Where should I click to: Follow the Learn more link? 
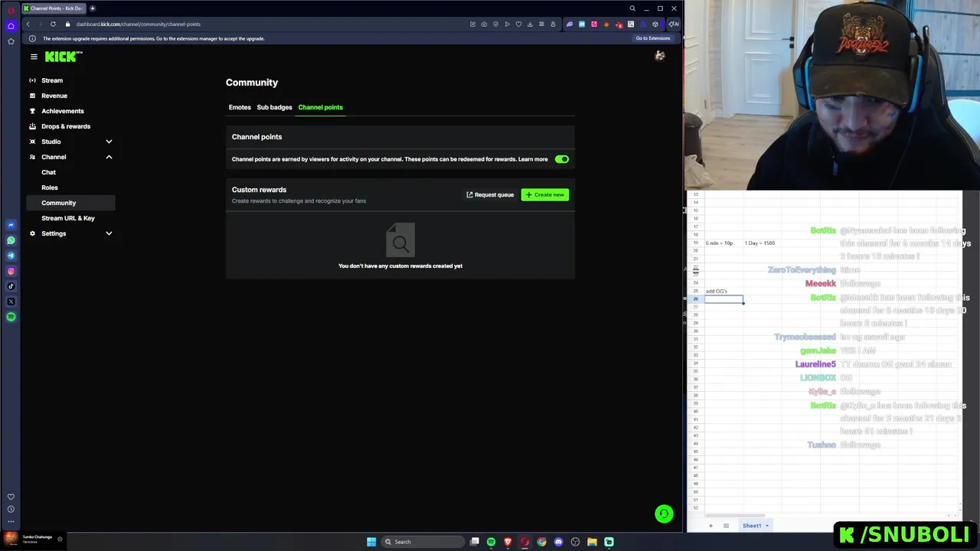[533, 159]
